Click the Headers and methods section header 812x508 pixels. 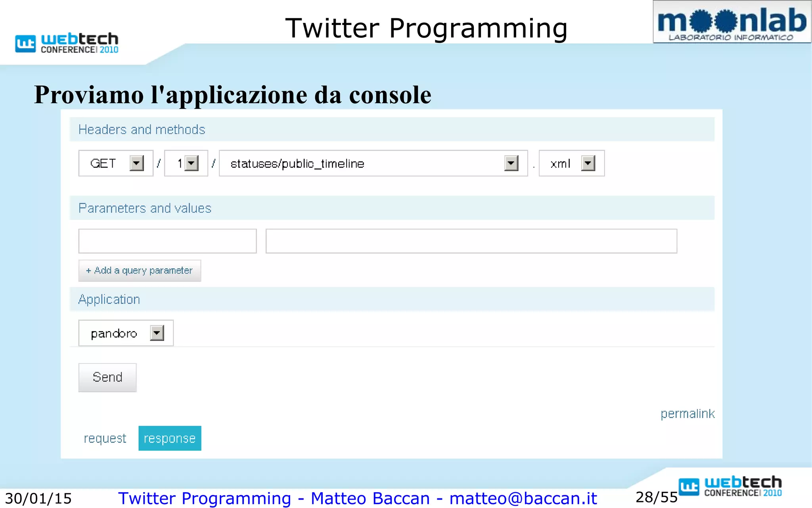(x=392, y=129)
